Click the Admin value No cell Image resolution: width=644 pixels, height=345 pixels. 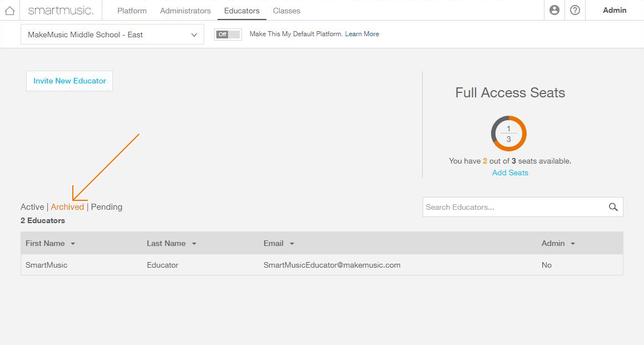546,265
